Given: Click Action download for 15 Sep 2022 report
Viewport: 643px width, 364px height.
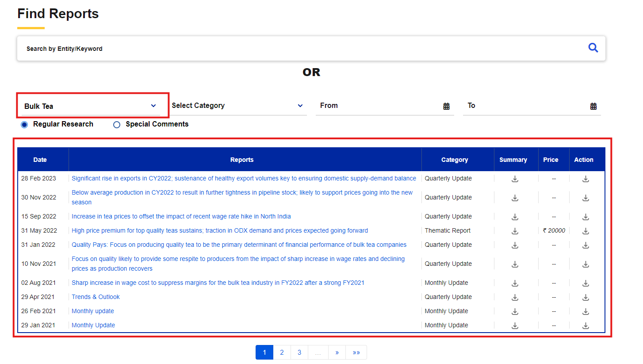Looking at the screenshot, I should point(586,217).
